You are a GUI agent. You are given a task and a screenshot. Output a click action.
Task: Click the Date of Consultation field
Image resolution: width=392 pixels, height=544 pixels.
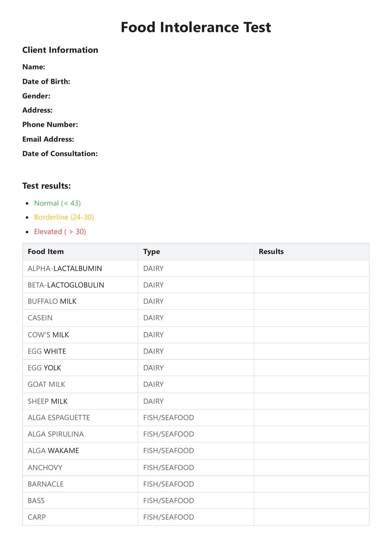[x=60, y=154]
